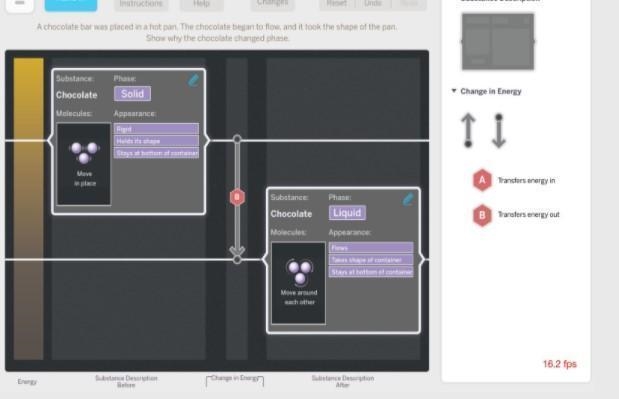
Task: Click the downward arrowhead of the energy change arrow
Action: point(237,251)
